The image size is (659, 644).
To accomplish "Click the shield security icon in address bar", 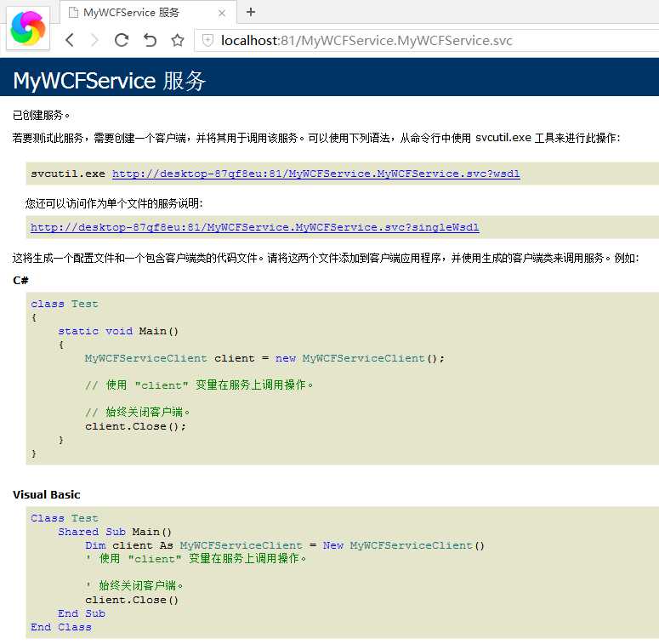I will tap(207, 40).
